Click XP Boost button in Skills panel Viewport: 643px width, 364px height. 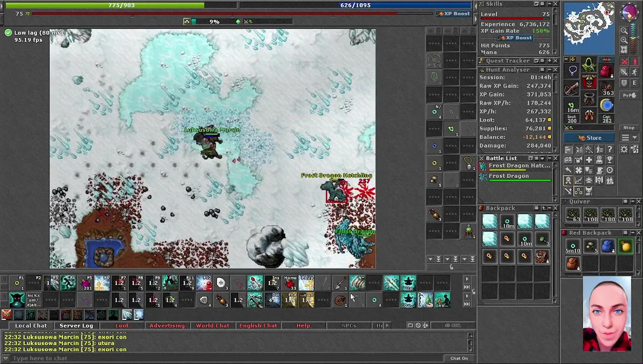click(x=516, y=38)
